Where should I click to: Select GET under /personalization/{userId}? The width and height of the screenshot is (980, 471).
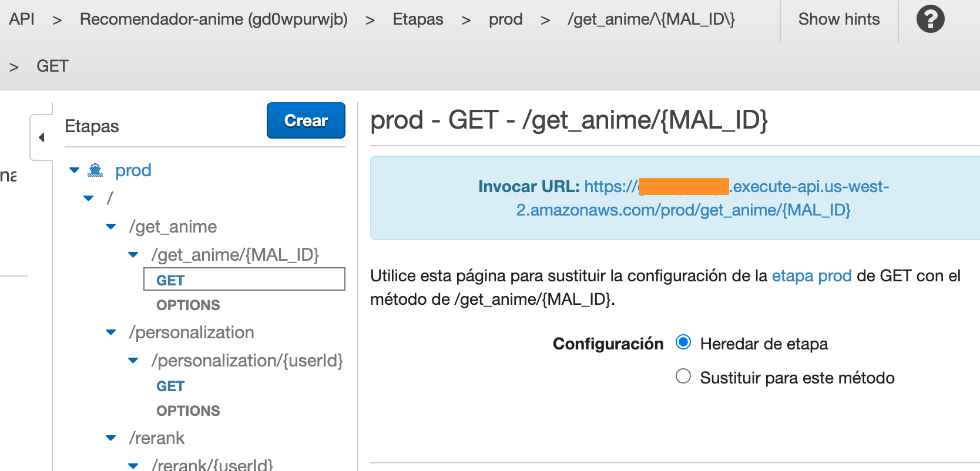pyautogui.click(x=170, y=386)
